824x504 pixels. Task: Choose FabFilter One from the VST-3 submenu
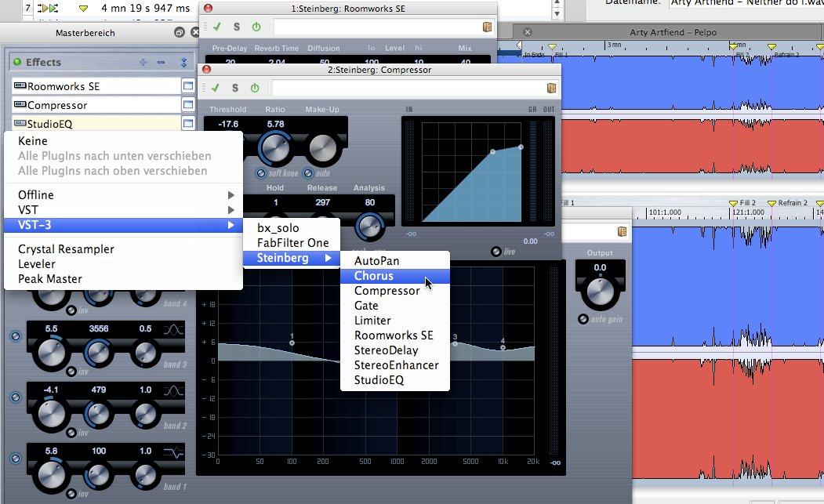[x=291, y=243]
